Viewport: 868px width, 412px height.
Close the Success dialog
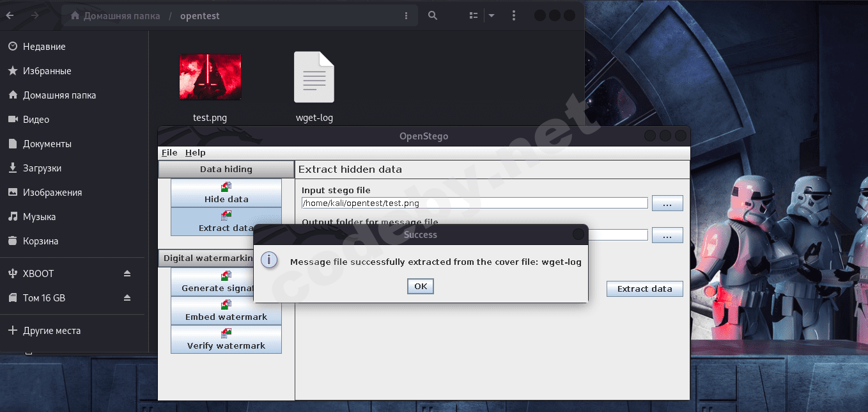pyautogui.click(x=578, y=235)
